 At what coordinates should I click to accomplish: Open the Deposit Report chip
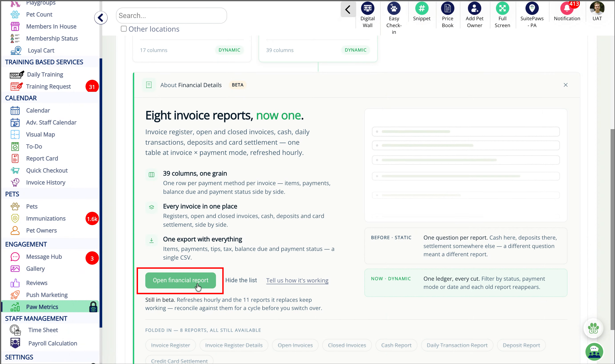[x=521, y=345]
